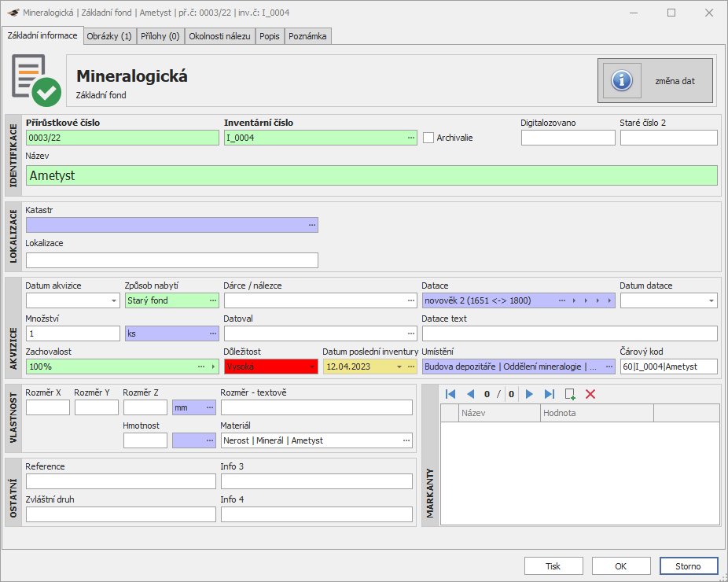
Task: Click the Lokalizace text field
Action: (x=172, y=260)
